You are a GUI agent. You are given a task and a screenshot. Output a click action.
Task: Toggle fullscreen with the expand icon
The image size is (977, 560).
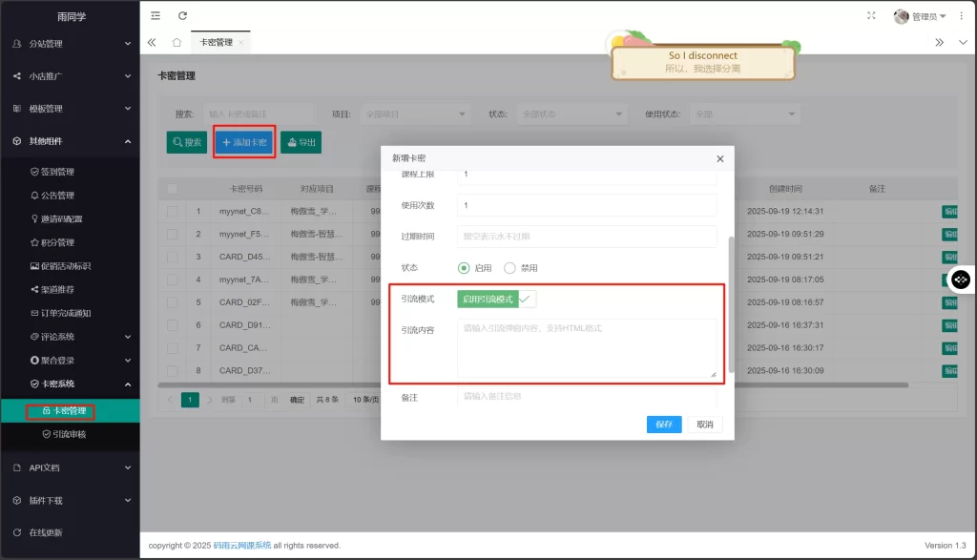click(872, 16)
